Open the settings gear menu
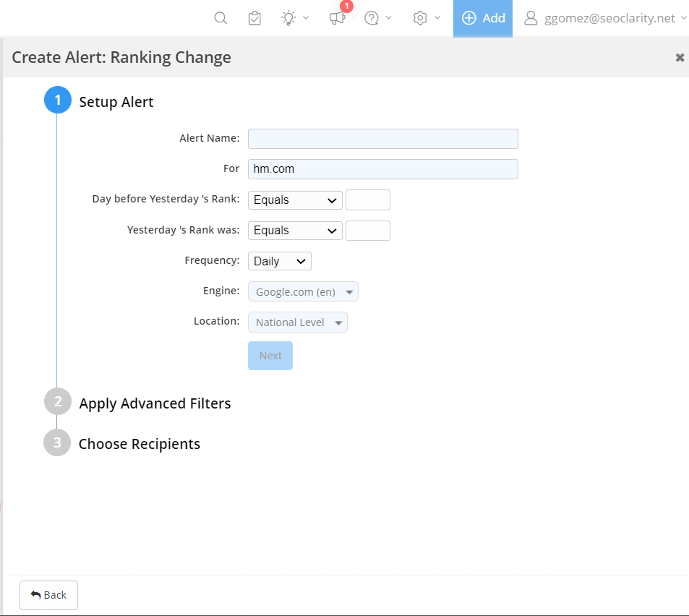689x616 pixels. click(421, 18)
